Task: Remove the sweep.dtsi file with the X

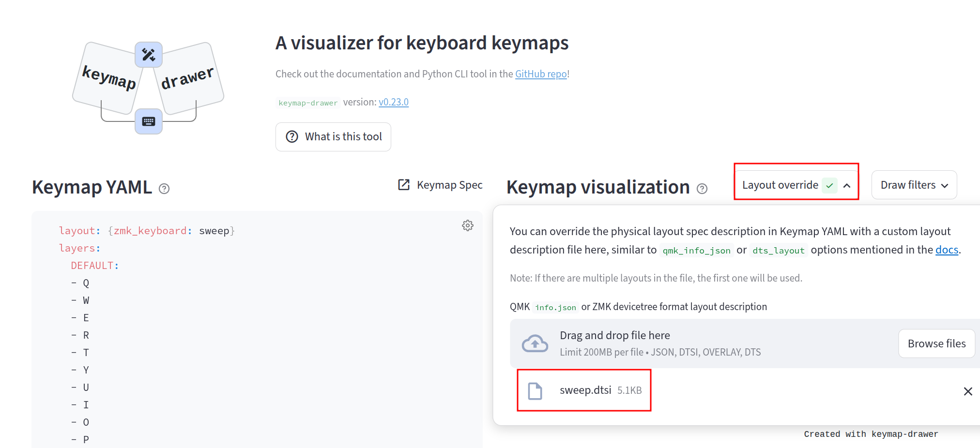Action: pos(967,391)
